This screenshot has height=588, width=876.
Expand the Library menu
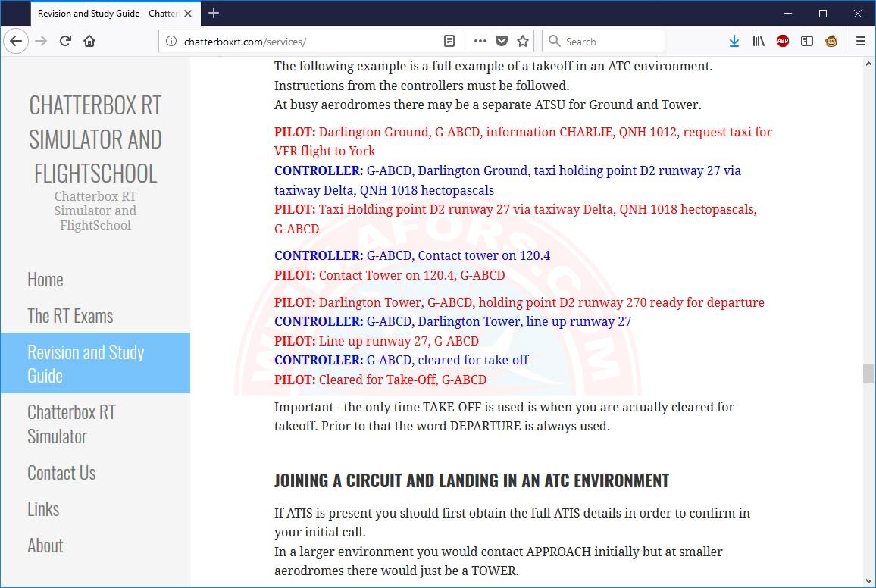tap(759, 41)
